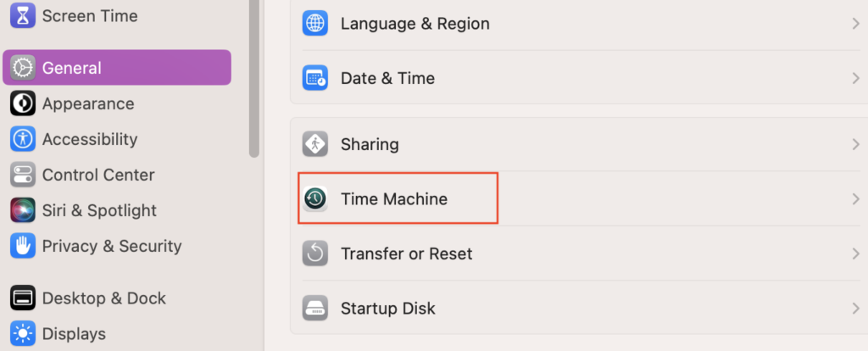Open the Transfer or Reset settings
Viewport: 868px width, 351px height.
(x=406, y=253)
